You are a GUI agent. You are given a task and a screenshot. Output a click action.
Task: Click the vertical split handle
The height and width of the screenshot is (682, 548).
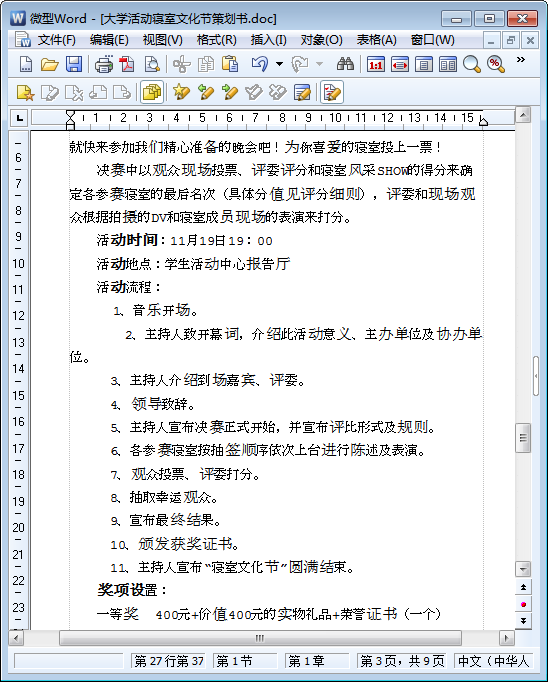[536, 376]
